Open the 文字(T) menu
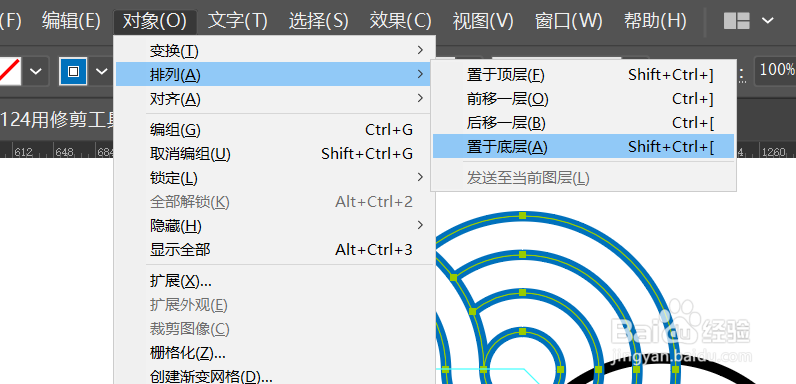This screenshot has height=384, width=796. point(238,21)
